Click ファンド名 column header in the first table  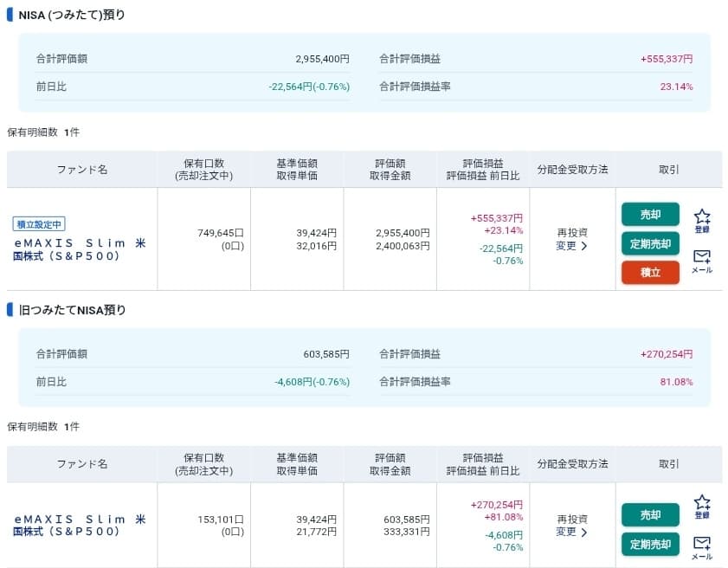[82, 170]
